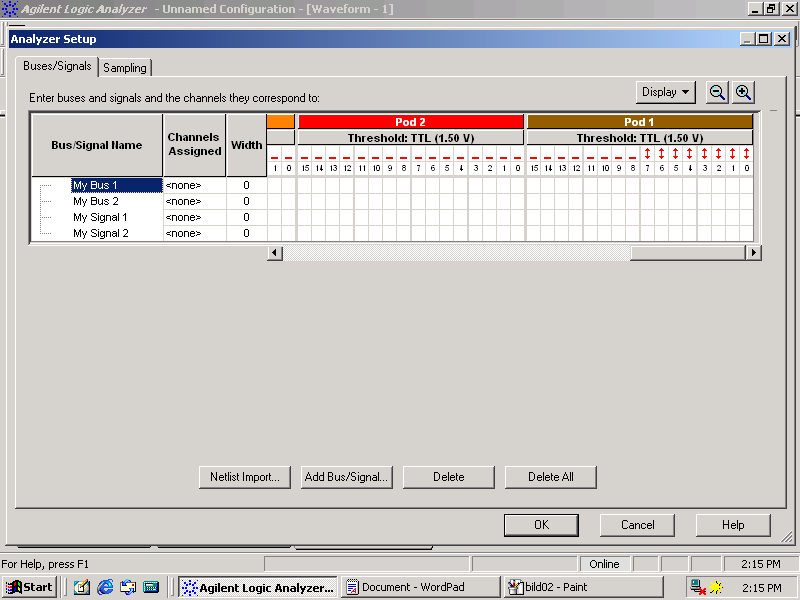
Task: Click the Bus/Signal Name column header
Action: [97, 145]
